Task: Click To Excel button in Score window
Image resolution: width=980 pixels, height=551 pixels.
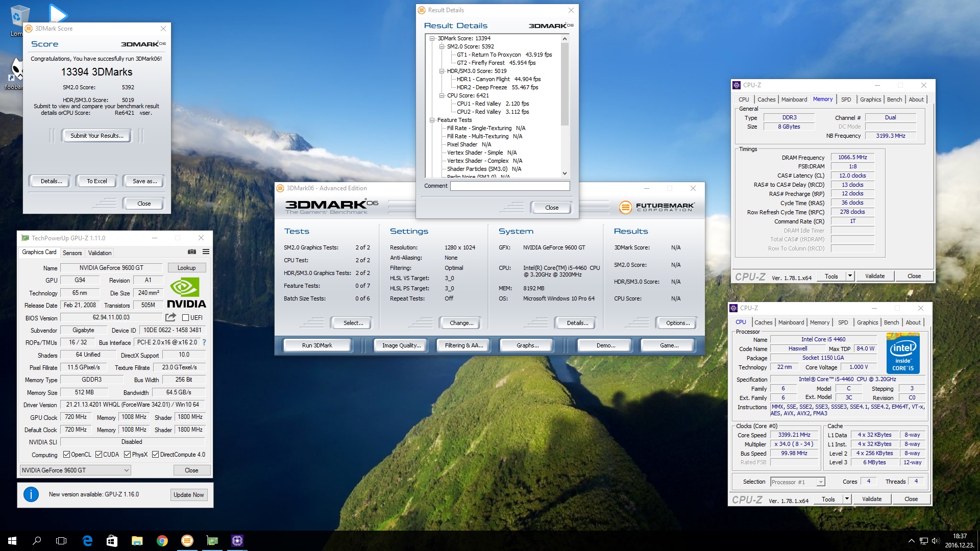Action: click(96, 181)
